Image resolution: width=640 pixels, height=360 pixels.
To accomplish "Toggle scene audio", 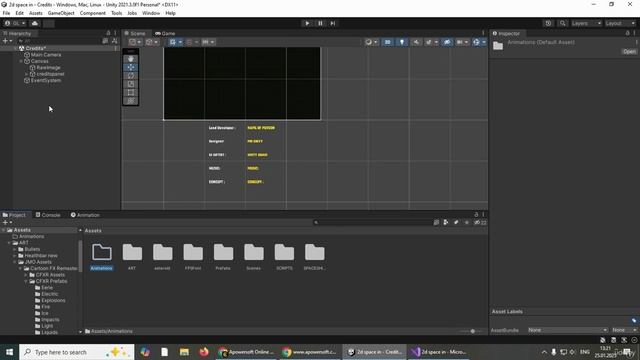I will 416,42.
